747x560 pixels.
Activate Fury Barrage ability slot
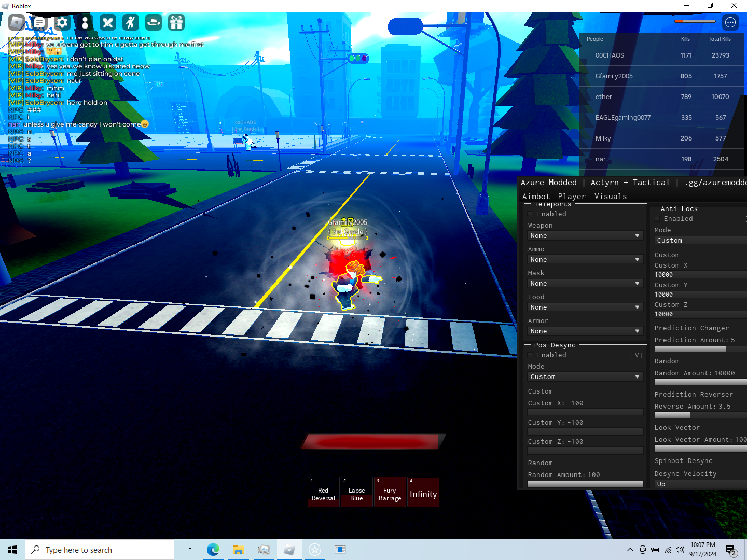pos(390,492)
